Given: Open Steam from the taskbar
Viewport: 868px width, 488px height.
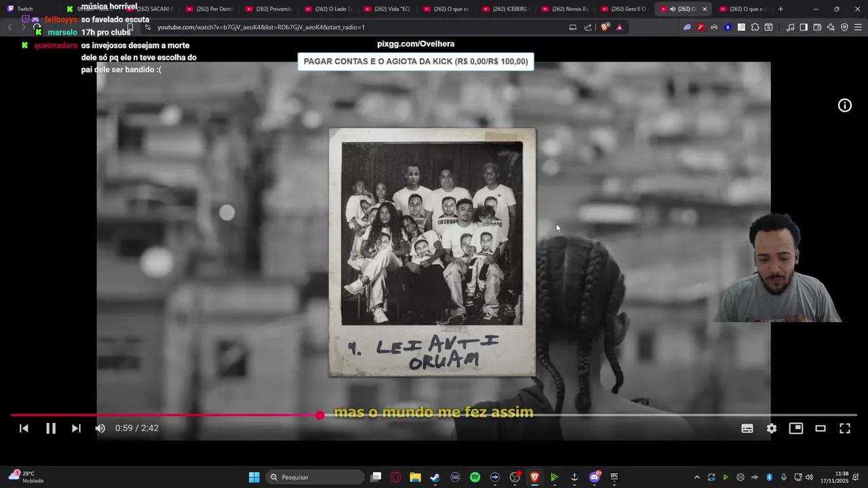Looking at the screenshot, I should click(435, 477).
